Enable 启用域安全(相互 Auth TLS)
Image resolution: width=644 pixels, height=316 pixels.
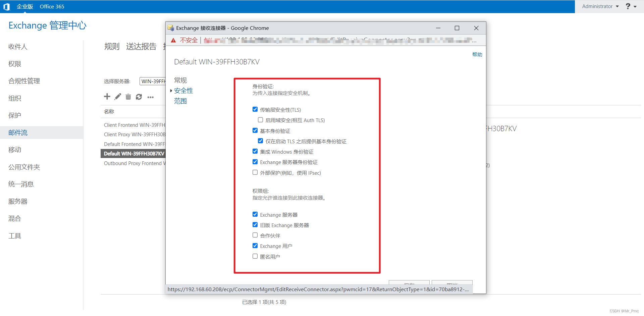point(260,120)
